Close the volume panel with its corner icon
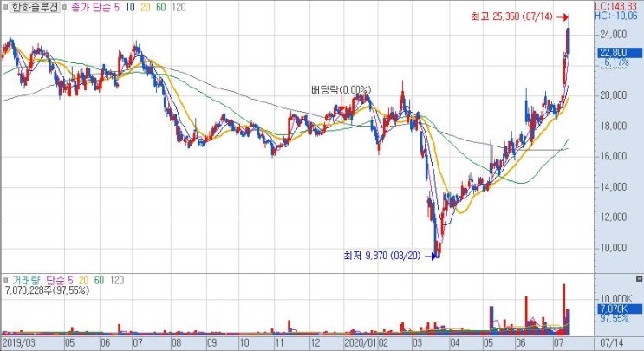The height and width of the screenshot is (351, 644). [639, 279]
